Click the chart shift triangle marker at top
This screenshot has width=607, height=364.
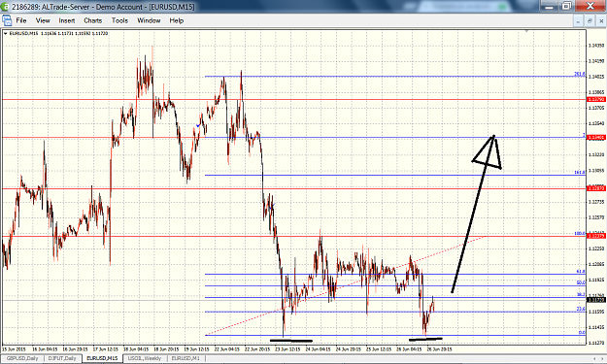point(526,30)
